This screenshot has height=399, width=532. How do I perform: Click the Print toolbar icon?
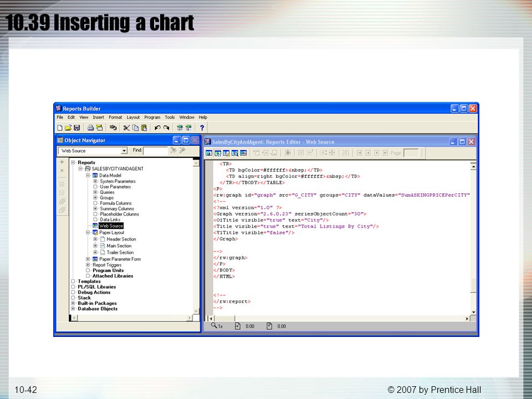[90, 128]
